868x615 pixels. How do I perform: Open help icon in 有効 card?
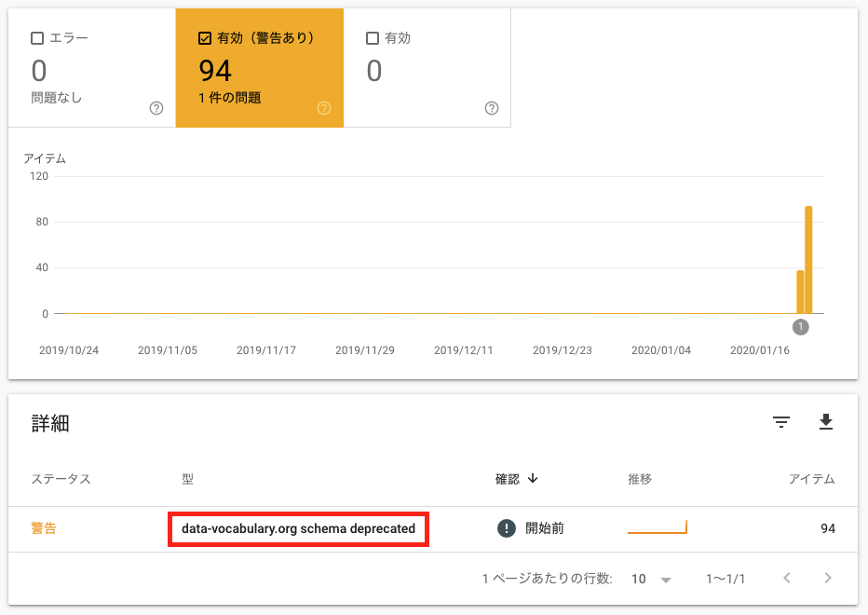[x=492, y=108]
